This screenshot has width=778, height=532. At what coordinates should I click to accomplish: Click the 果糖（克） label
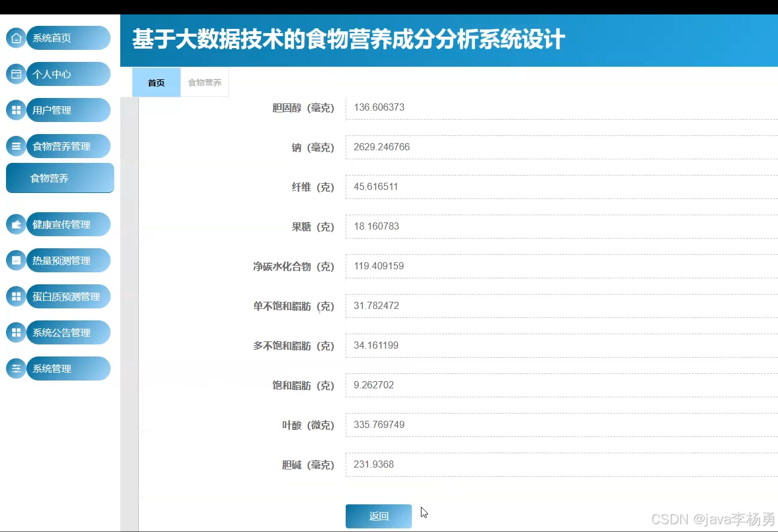pyautogui.click(x=313, y=227)
